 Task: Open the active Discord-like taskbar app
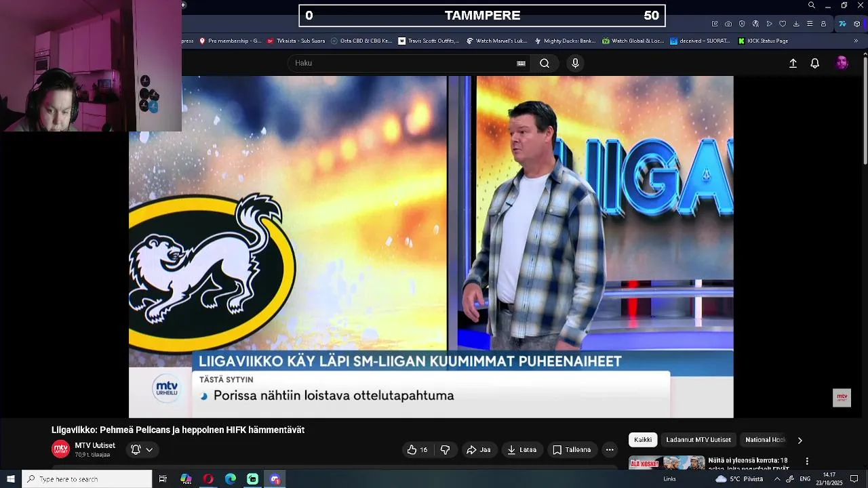click(275, 479)
